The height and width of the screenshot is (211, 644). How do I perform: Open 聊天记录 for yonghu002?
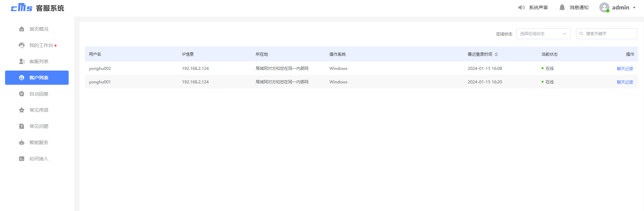[625, 69]
